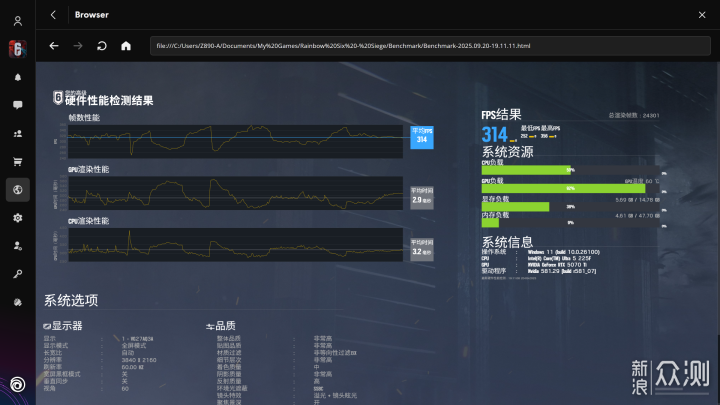Click the Ubisoft swirl logo

coord(17,384)
